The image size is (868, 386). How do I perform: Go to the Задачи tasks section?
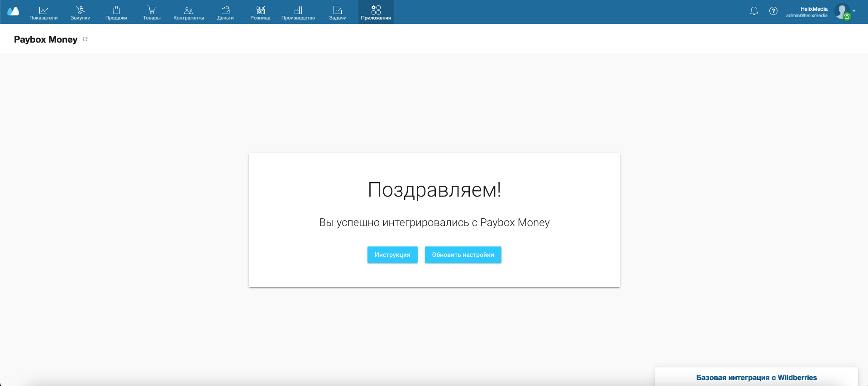(x=338, y=12)
